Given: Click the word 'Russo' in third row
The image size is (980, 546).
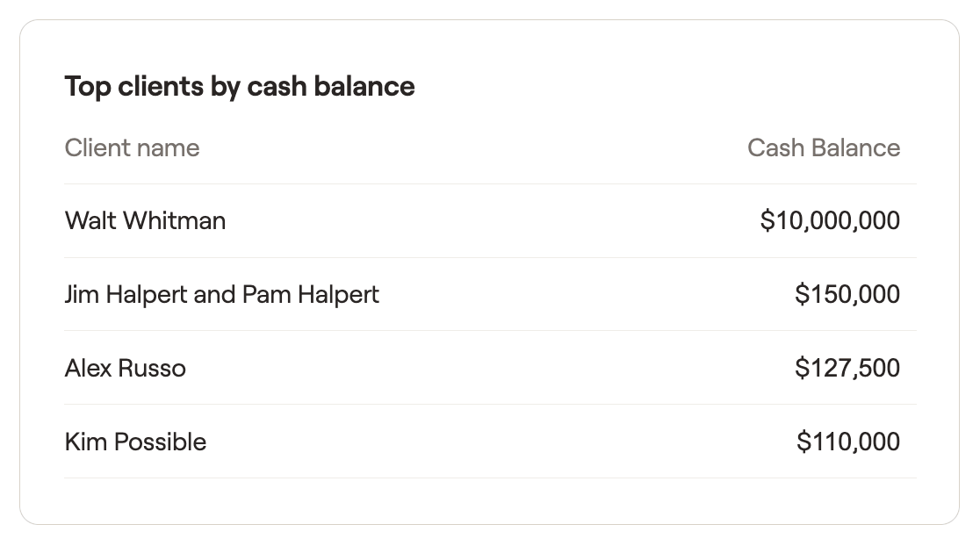Looking at the screenshot, I should (x=151, y=368).
